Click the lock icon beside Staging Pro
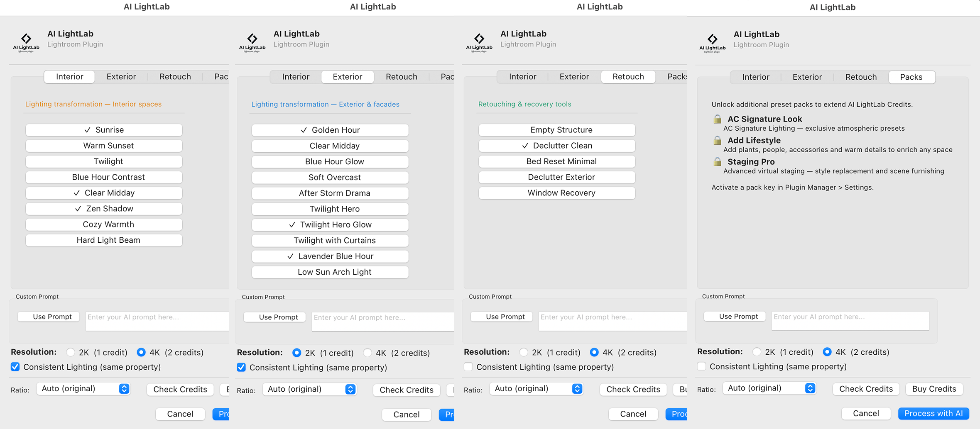This screenshot has height=429, width=980. [717, 162]
